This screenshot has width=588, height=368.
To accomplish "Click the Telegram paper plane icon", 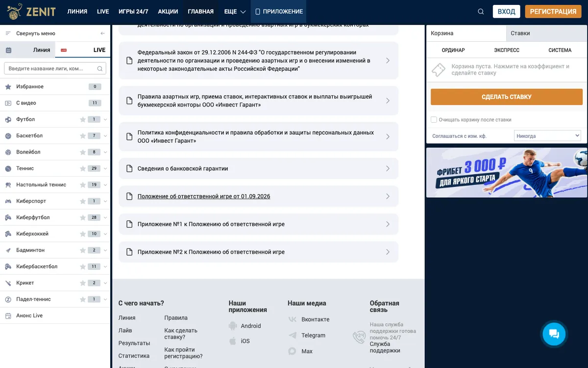I will pyautogui.click(x=293, y=335).
